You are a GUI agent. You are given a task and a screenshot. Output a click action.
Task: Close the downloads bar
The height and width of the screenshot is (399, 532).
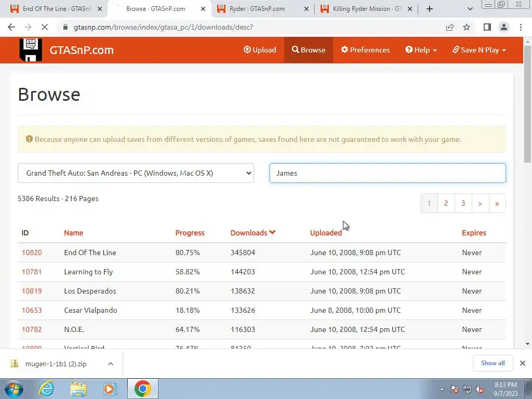pos(523,363)
